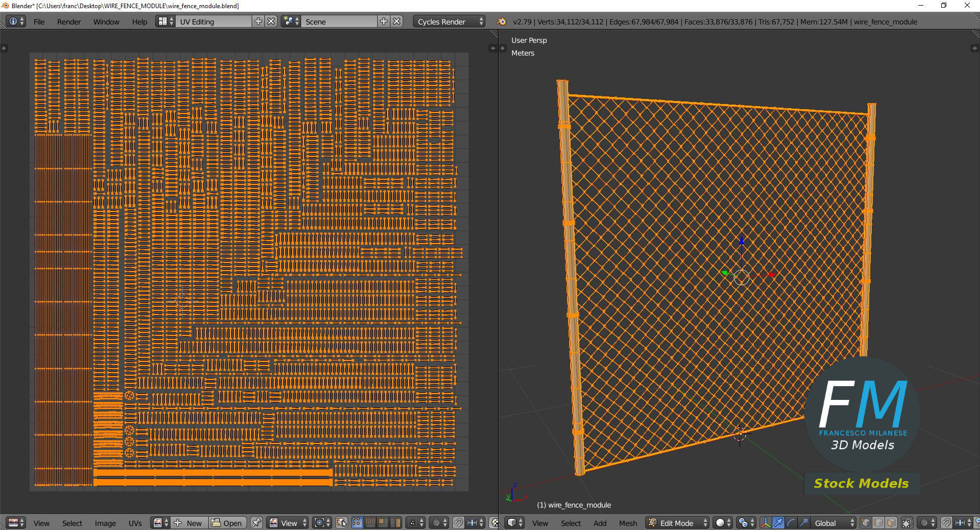Toggle pin image icon
This screenshot has height=530, width=980.
[x=256, y=523]
